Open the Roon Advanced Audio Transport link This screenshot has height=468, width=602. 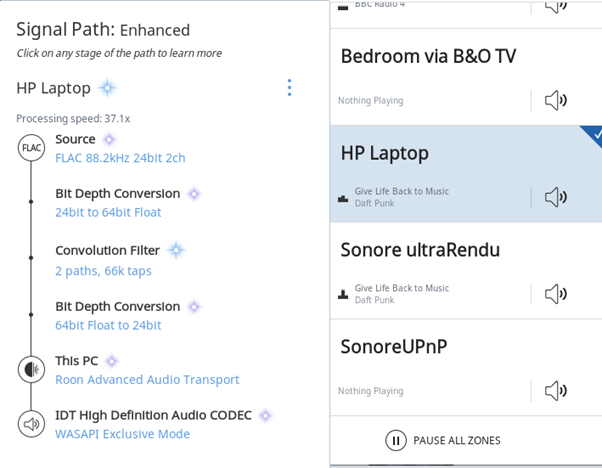(147, 380)
